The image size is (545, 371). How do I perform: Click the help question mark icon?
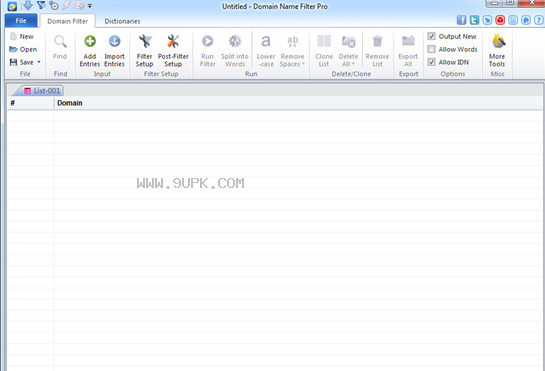(x=538, y=20)
